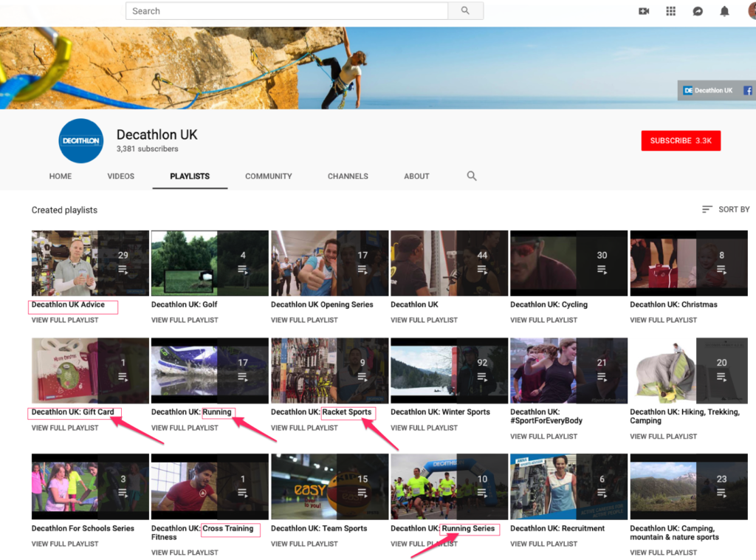Image resolution: width=756 pixels, height=560 pixels.
Task: Click playlist icon on Decathlon UK Advice thumbnail
Action: click(123, 269)
